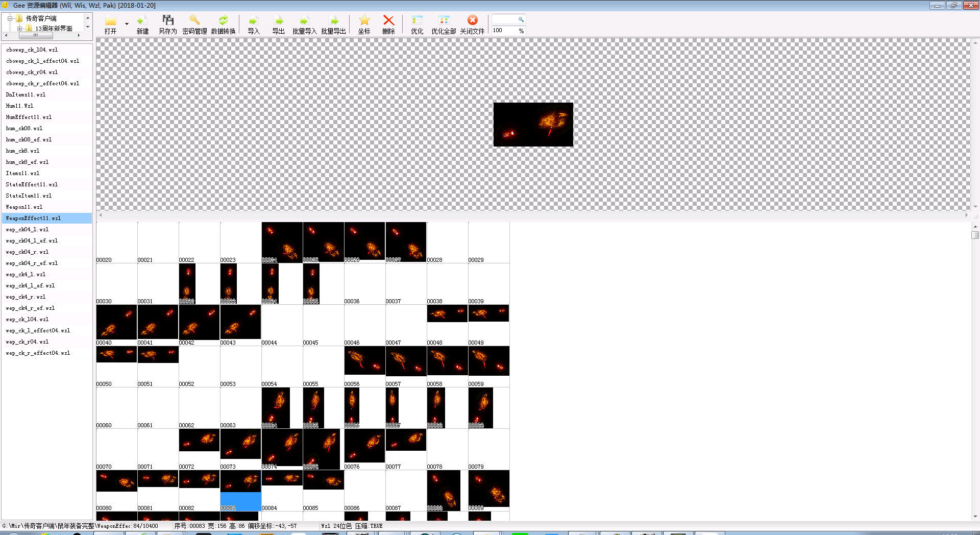Select the 传奇客户端 folder in tree
The width and height of the screenshot is (980, 535).
41,18
